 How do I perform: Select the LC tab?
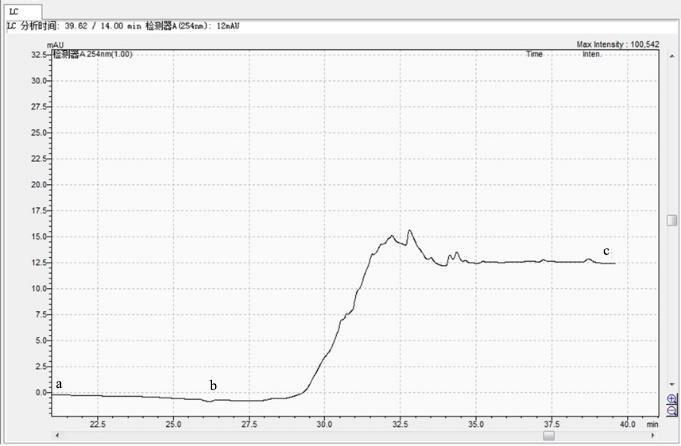point(14,8)
